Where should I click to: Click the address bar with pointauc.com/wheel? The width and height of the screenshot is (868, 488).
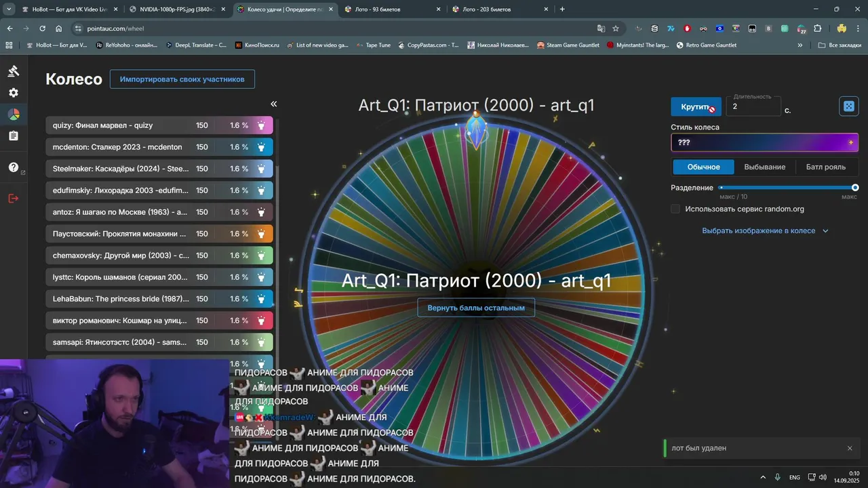coord(332,28)
